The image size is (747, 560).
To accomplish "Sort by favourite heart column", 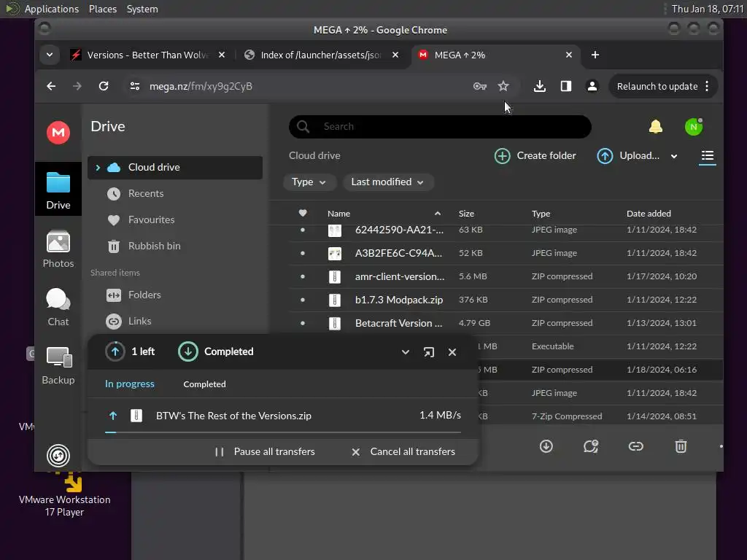I will coord(303,214).
